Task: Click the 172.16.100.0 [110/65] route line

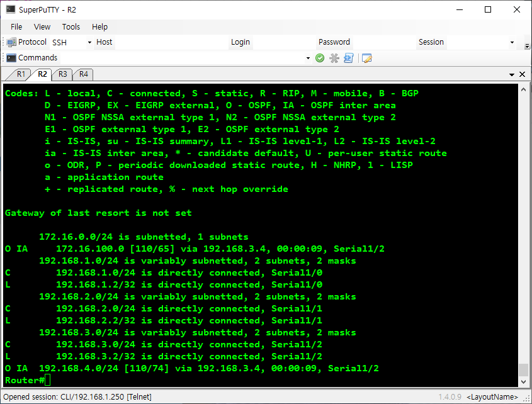Action: tap(195, 249)
